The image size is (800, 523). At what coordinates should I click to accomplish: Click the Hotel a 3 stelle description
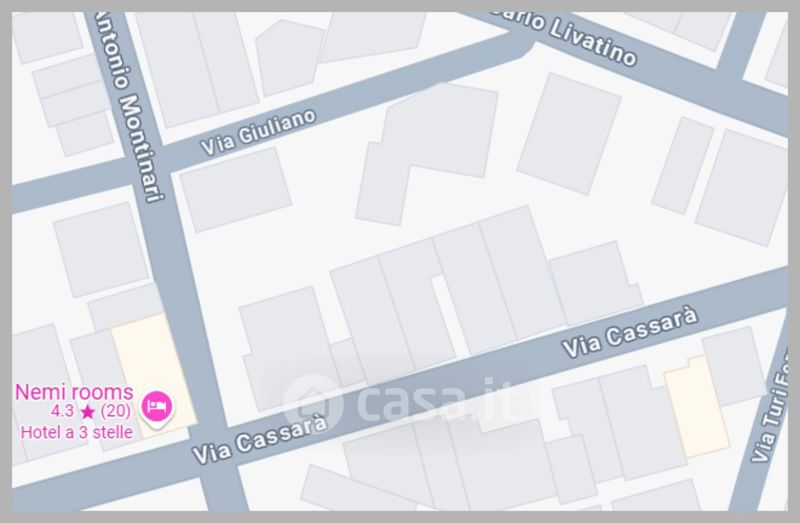[77, 432]
